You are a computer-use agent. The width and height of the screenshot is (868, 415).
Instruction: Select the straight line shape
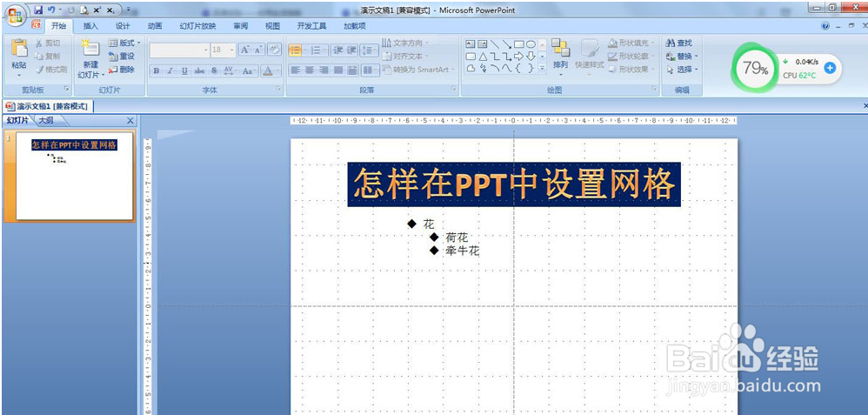[495, 44]
